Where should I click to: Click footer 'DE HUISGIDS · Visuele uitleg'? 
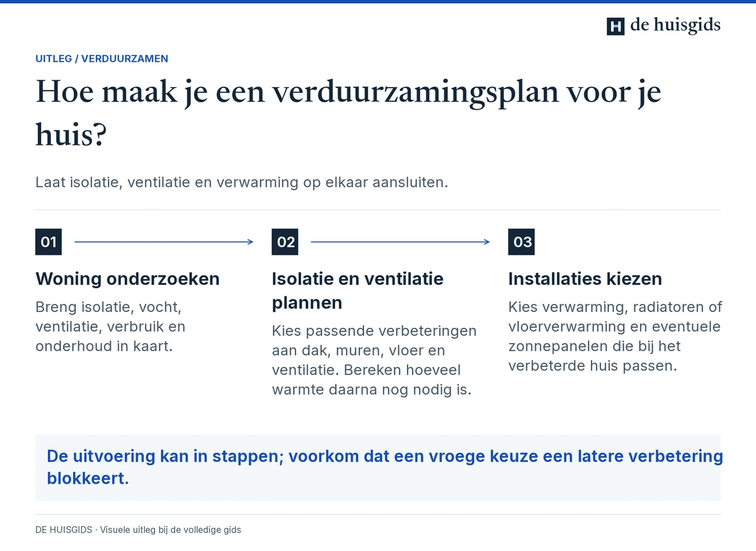138,530
